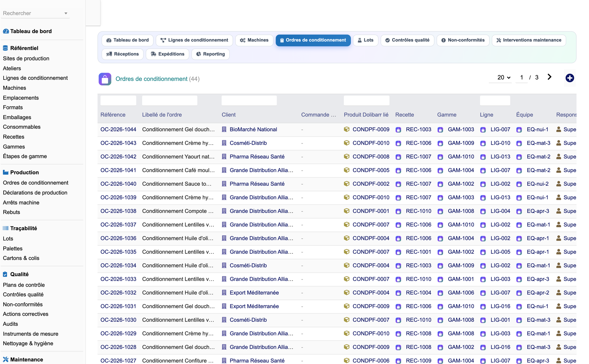Viewport: 589px width, 364px height.
Task: Click the gamme icon beside GAM-1001
Action: (x=440, y=279)
